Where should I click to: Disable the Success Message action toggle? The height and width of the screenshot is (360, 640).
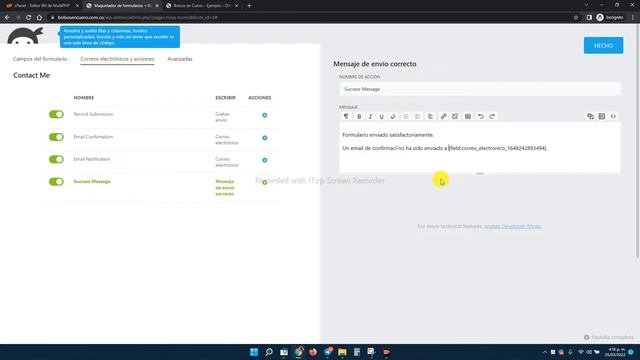[x=56, y=182]
